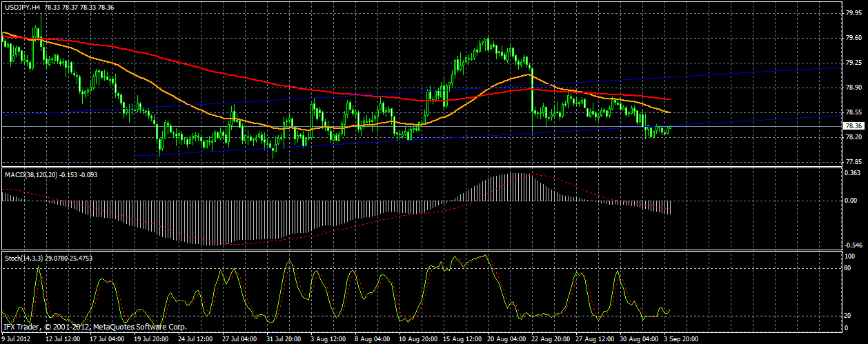Click the current price tag 78.36
The width and height of the screenshot is (868, 344).
pyautogui.click(x=853, y=126)
